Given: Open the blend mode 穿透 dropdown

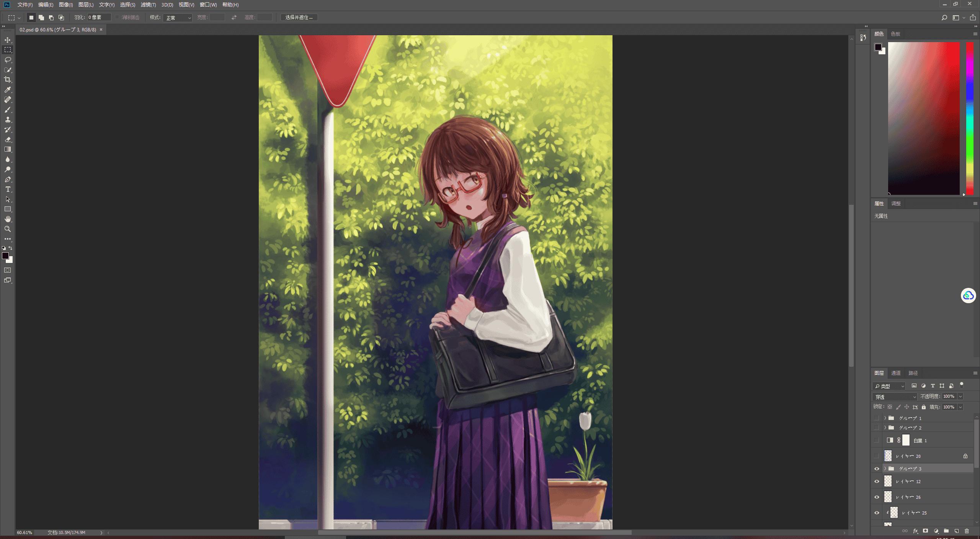Looking at the screenshot, I should pyautogui.click(x=895, y=397).
